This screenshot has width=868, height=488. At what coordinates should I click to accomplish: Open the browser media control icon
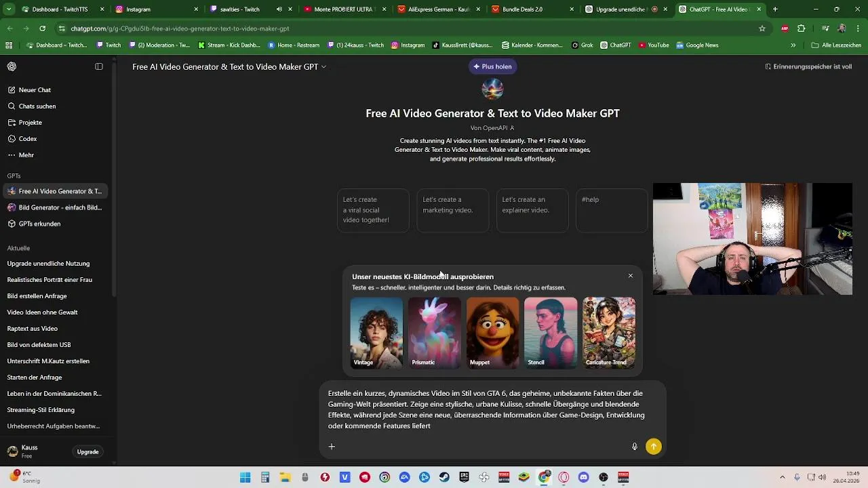825,28
